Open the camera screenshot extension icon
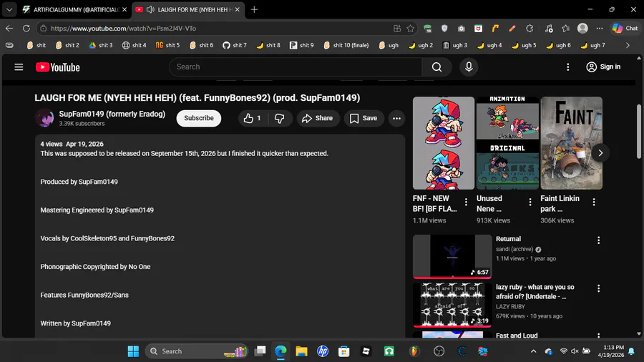The image size is (644, 362). (x=462, y=29)
